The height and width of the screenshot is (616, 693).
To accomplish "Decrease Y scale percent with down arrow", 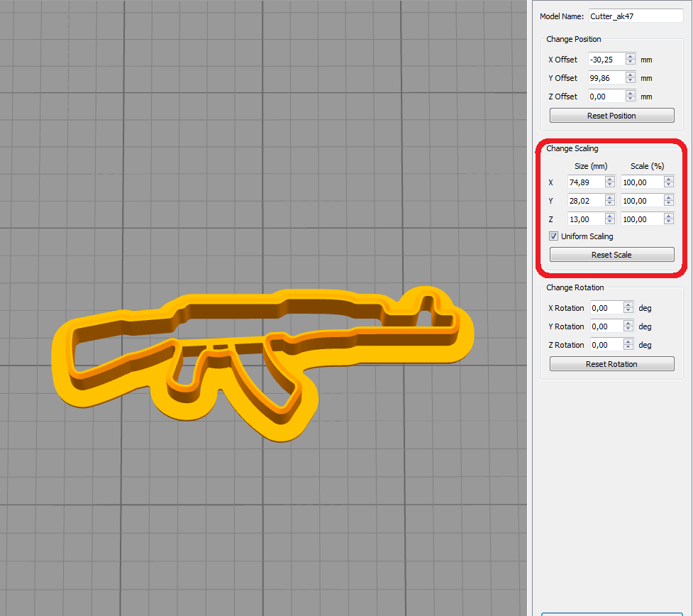I will [669, 204].
